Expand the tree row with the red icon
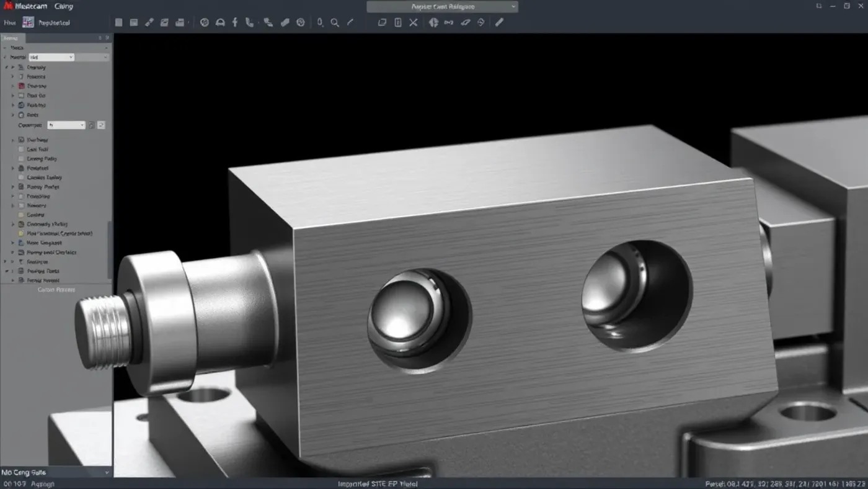The image size is (868, 489). point(12,86)
